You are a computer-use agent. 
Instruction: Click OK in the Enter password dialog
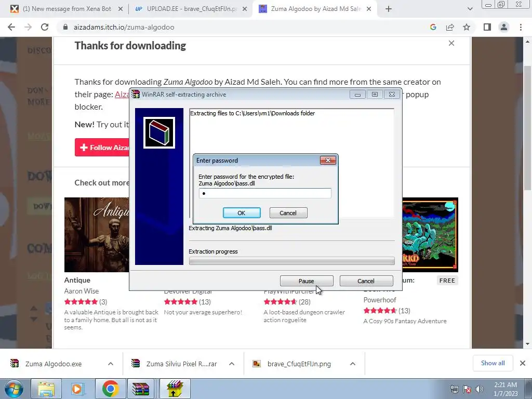(242, 212)
